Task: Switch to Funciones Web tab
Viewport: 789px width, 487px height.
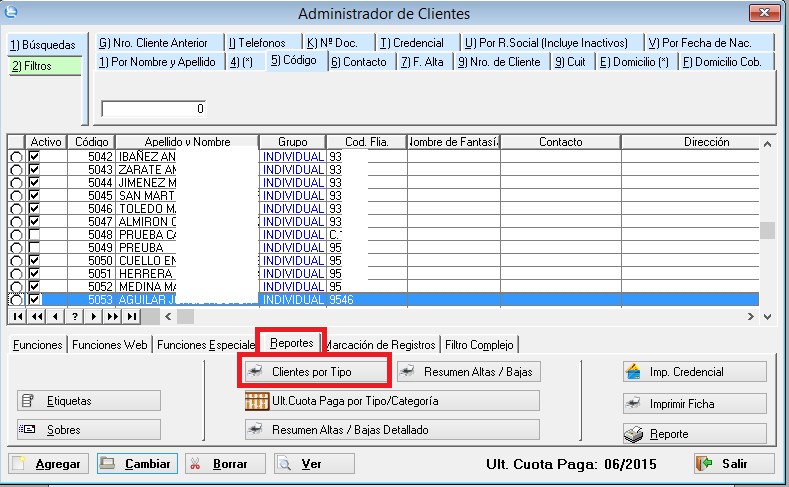Action: [110, 345]
